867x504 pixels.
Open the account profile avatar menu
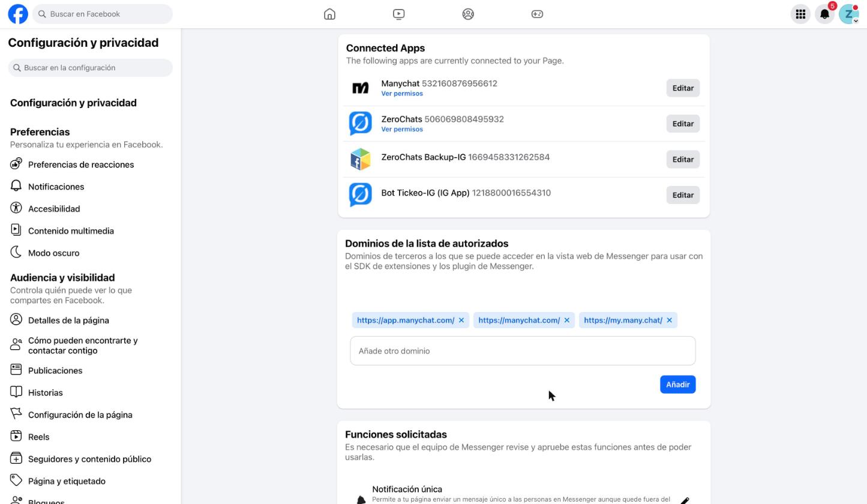[x=849, y=14]
